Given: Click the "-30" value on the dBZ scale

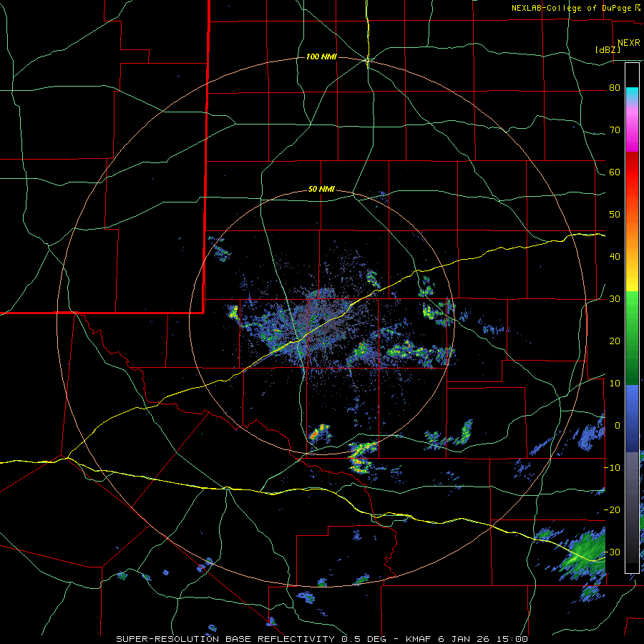Looking at the screenshot, I should pyautogui.click(x=613, y=552).
